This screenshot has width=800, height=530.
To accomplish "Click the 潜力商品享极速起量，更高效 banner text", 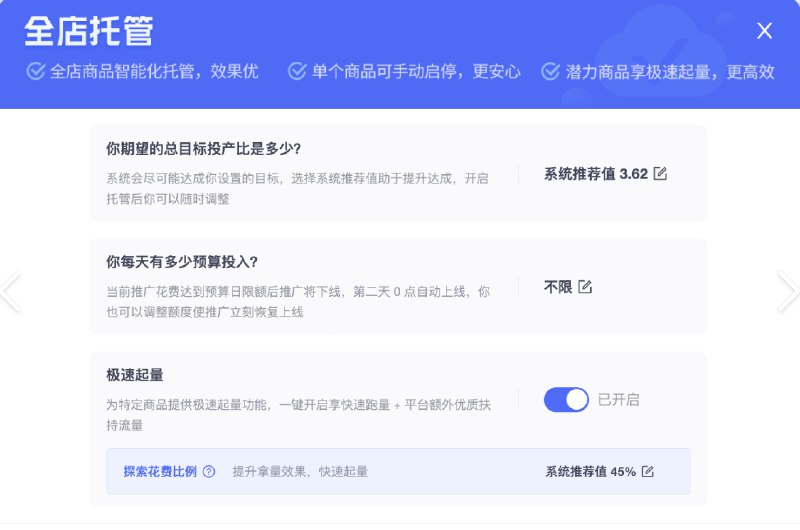I will [670, 71].
